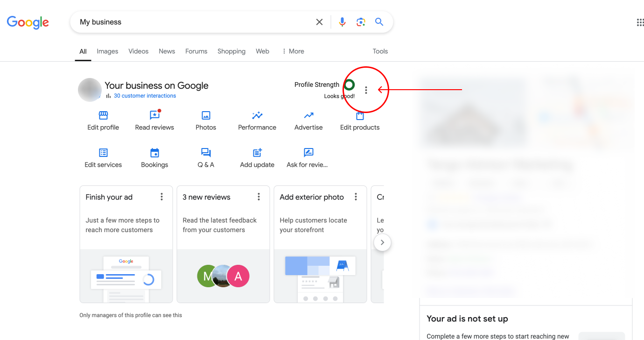Click the "Your ad is not set up" heading
The image size is (644, 340).
467,319
